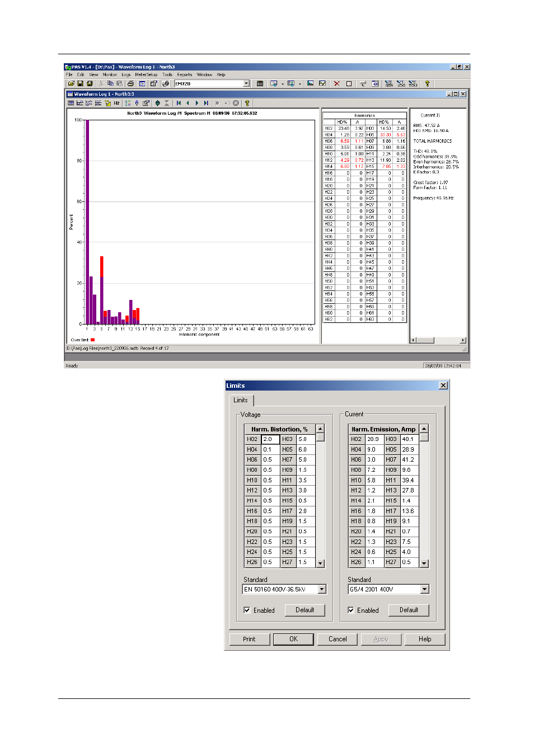Click the monitor grid icon after device box

tap(260, 83)
